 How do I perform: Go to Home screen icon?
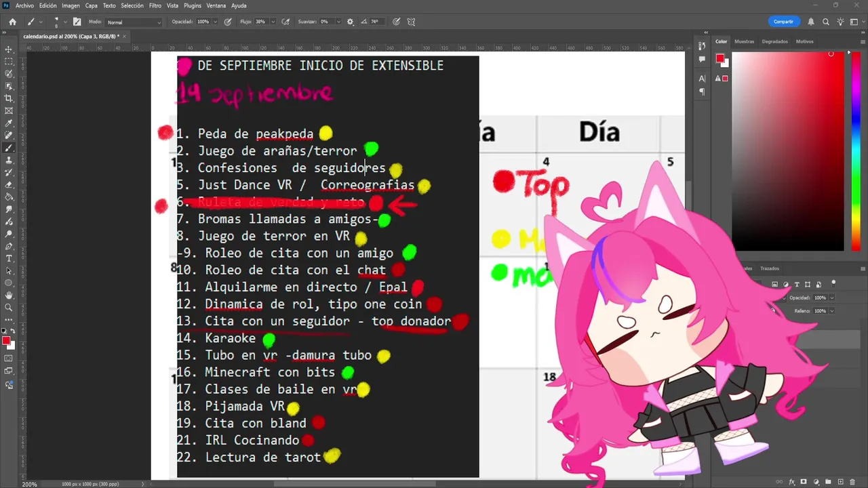click(12, 22)
